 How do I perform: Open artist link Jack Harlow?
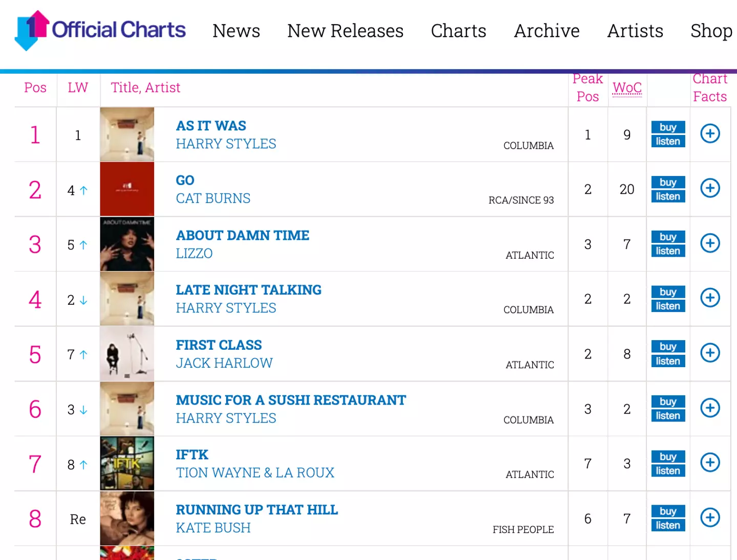click(x=224, y=363)
